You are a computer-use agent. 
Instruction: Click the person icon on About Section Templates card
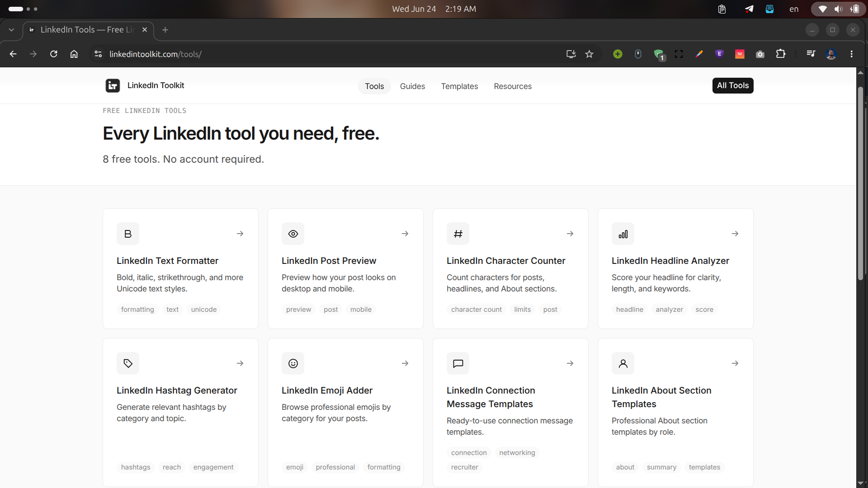click(x=623, y=363)
